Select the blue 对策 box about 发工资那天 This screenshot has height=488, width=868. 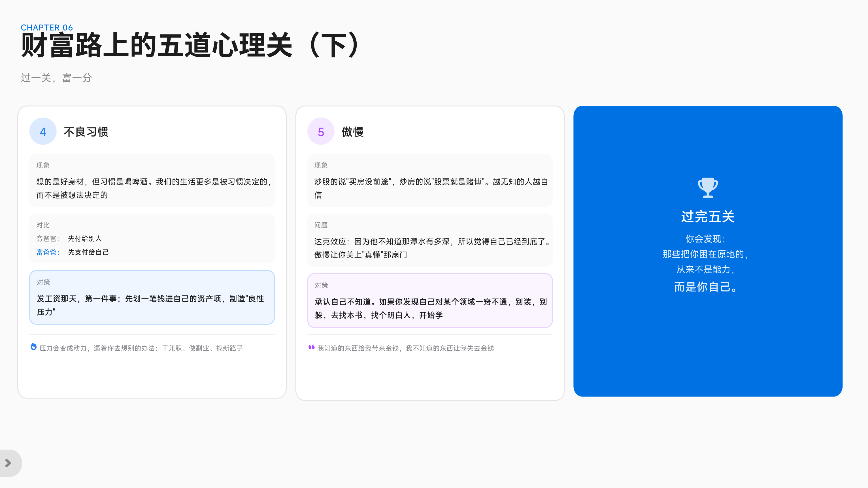152,297
